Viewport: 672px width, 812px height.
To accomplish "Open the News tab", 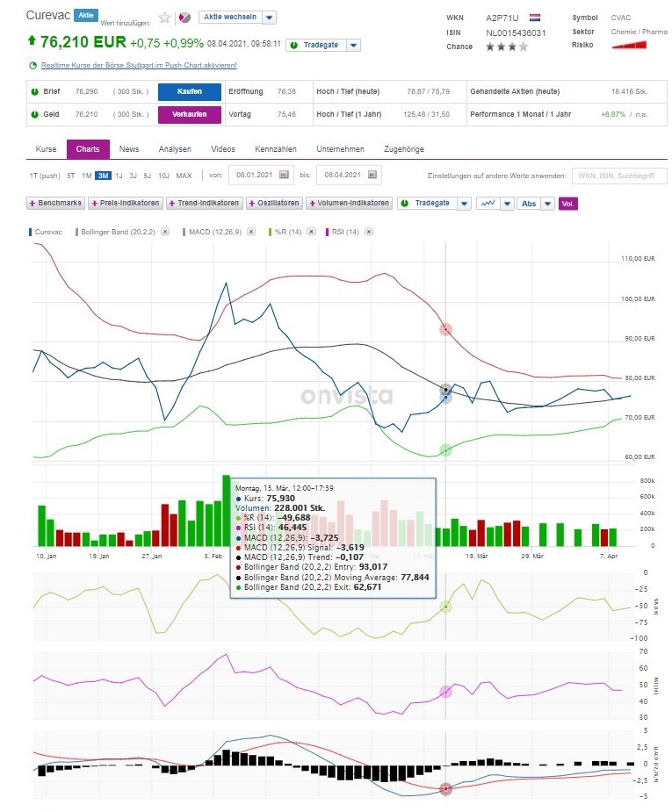I will (129, 149).
